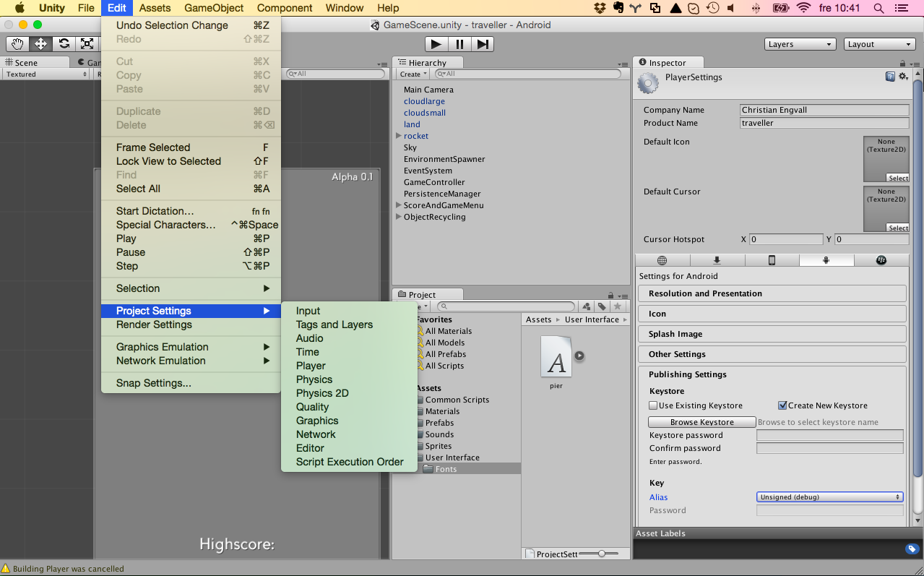Image resolution: width=924 pixels, height=576 pixels.
Task: Expand the ObjectRecycling object
Action: 398,217
